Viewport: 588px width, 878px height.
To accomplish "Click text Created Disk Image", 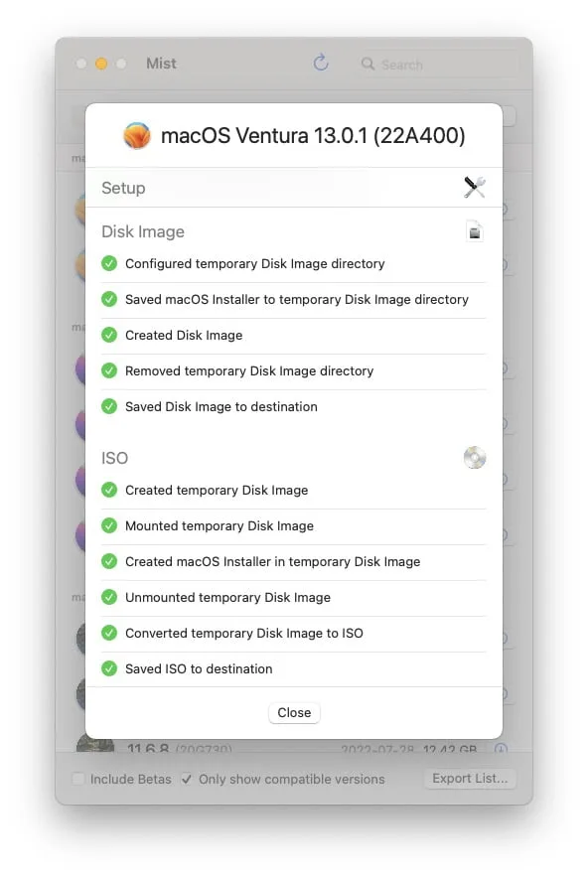I will (184, 336).
